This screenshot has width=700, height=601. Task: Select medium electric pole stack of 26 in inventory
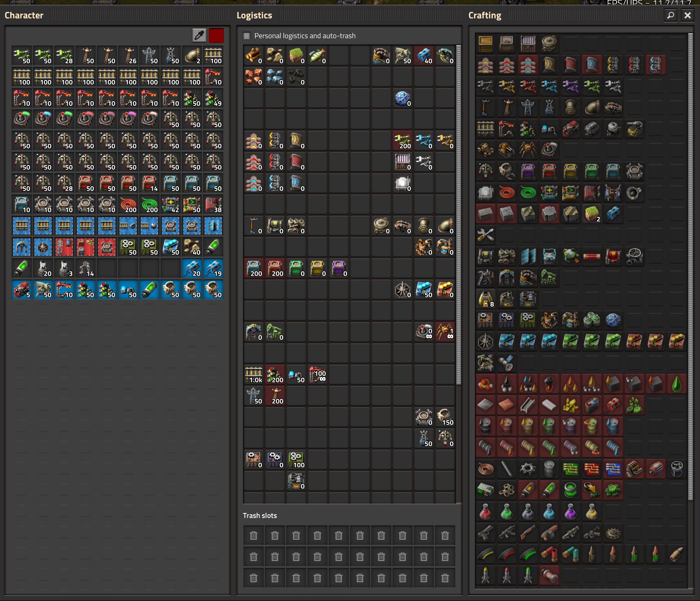128,56
